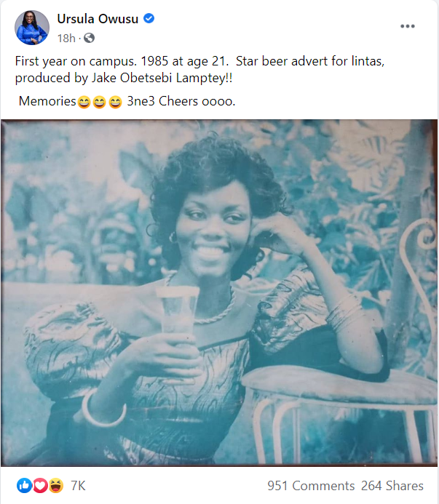This screenshot has height=504, width=439.
Task: Open Ursula Owusu's profile picture avatar
Action: 32,28
